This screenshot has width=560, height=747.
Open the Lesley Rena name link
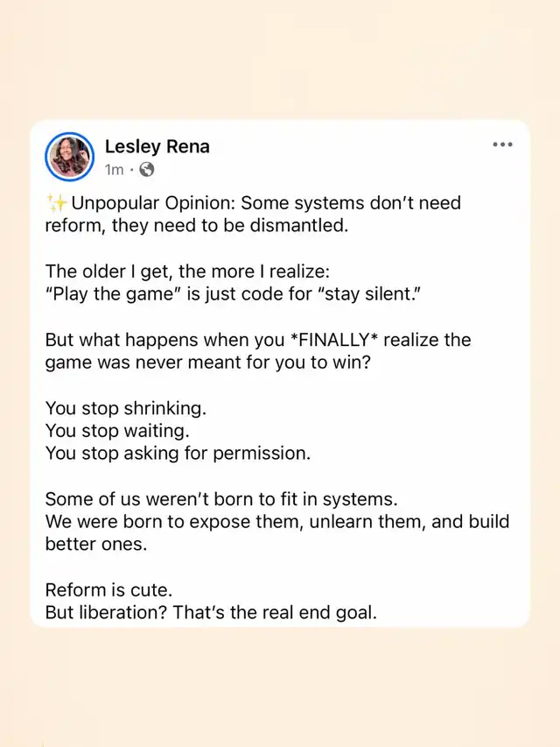[157, 146]
